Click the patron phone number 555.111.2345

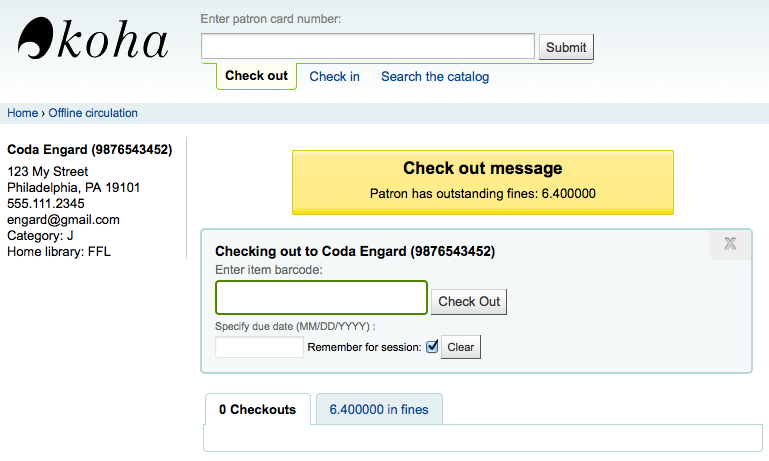click(x=46, y=204)
